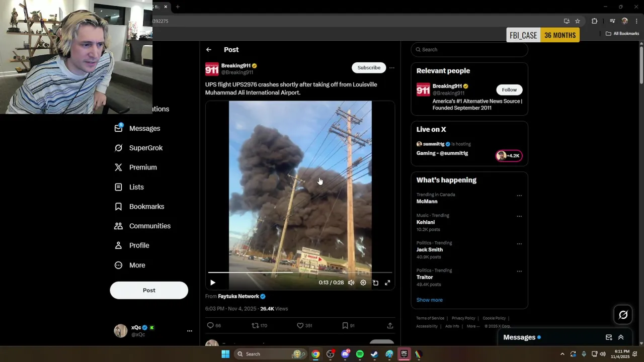The image size is (644, 362).
Task: Open the Kehlani trending topic
Action: [426, 222]
